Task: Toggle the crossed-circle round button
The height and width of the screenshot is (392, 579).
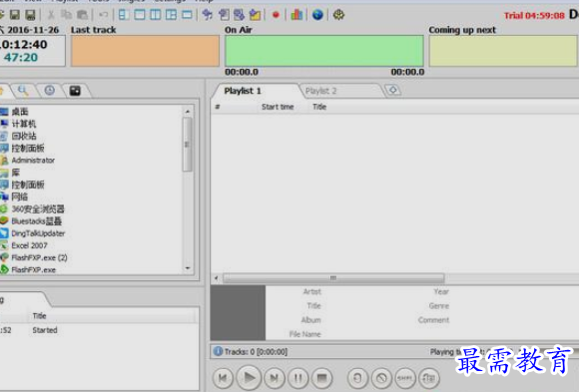Action: point(381,378)
